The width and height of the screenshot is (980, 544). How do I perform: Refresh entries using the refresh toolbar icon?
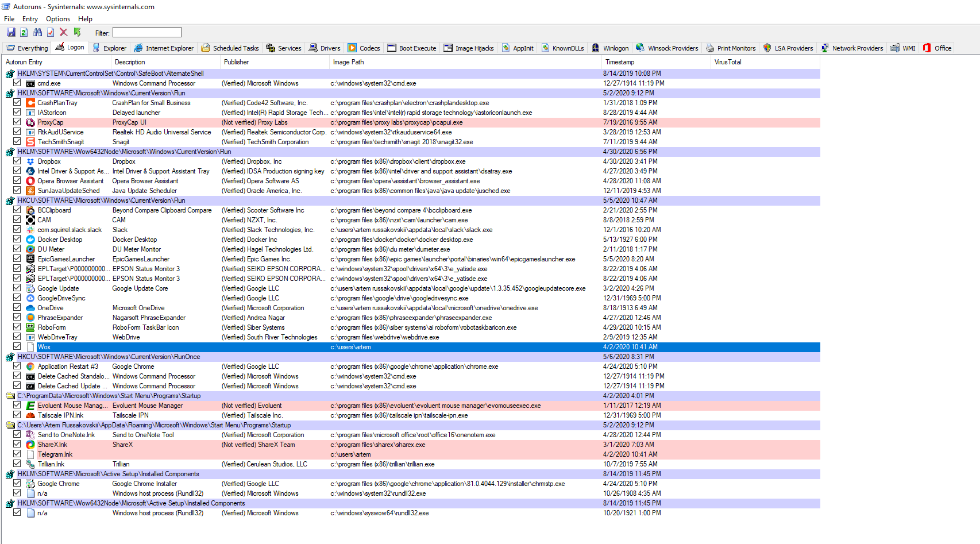[x=24, y=32]
